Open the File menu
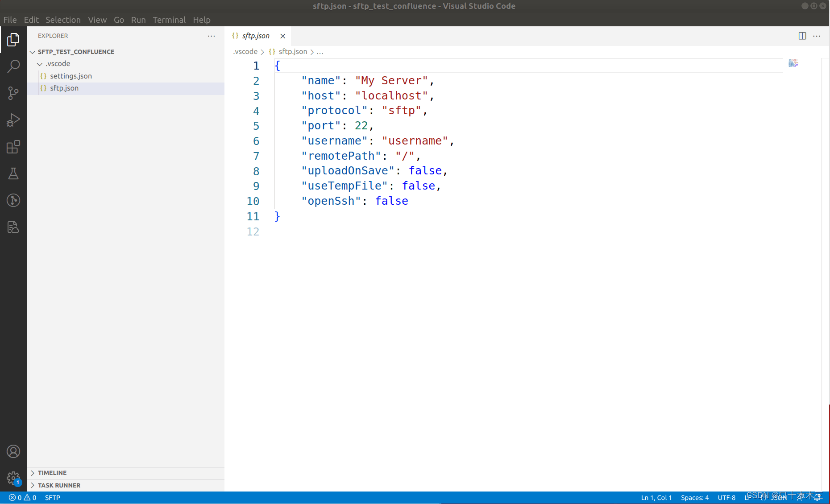830x504 pixels. [x=10, y=20]
